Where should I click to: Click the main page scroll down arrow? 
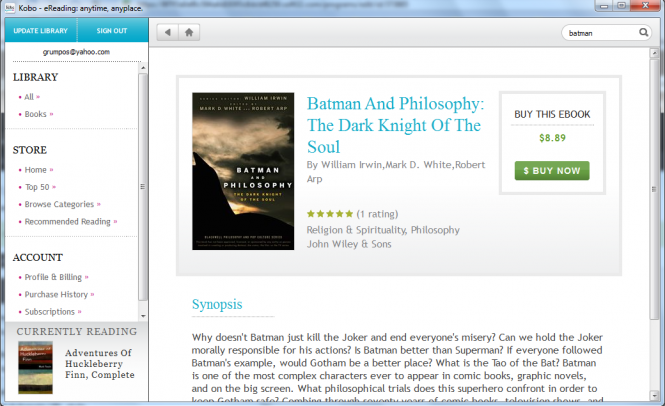[654, 395]
